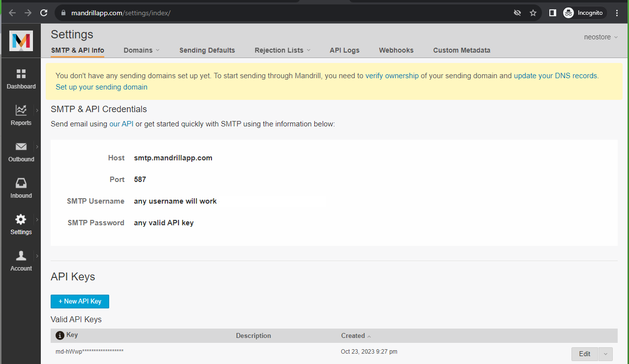The height and width of the screenshot is (364, 629).
Task: Switch to the API Logs tab
Action: (x=344, y=50)
